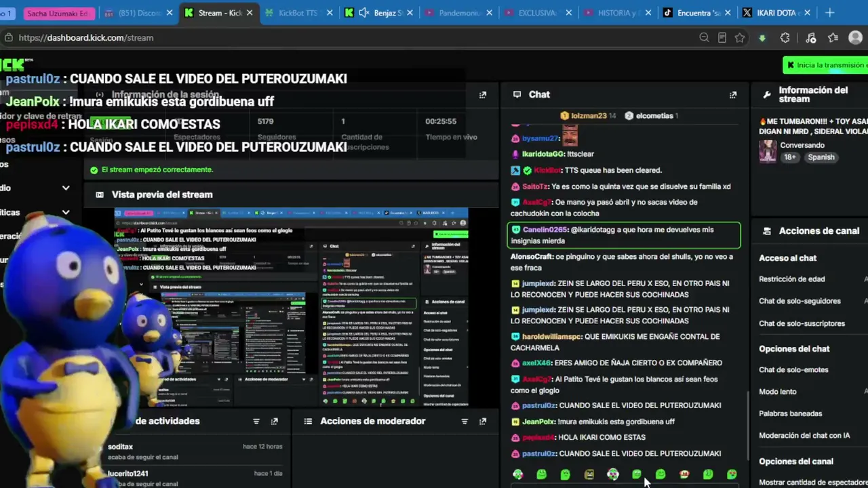Click chat user SaitoTz

pyautogui.click(x=535, y=186)
